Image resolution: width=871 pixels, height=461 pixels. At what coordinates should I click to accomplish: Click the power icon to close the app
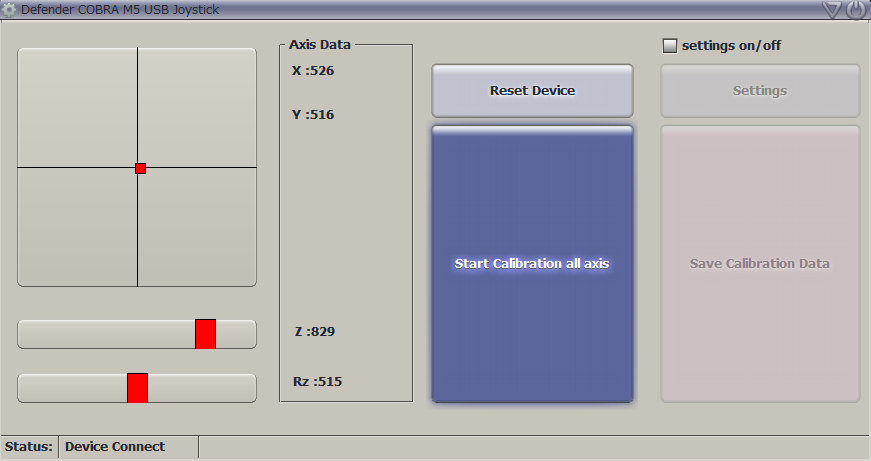856,9
